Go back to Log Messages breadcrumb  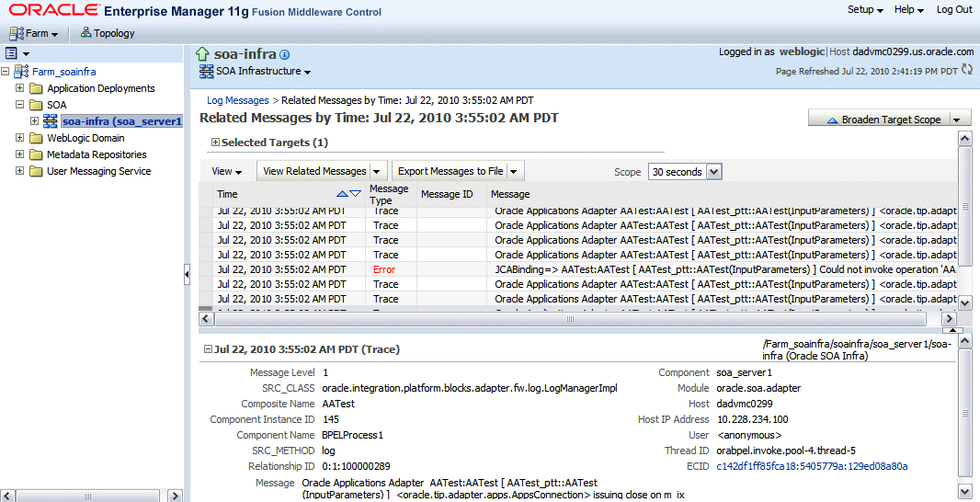pos(237,100)
